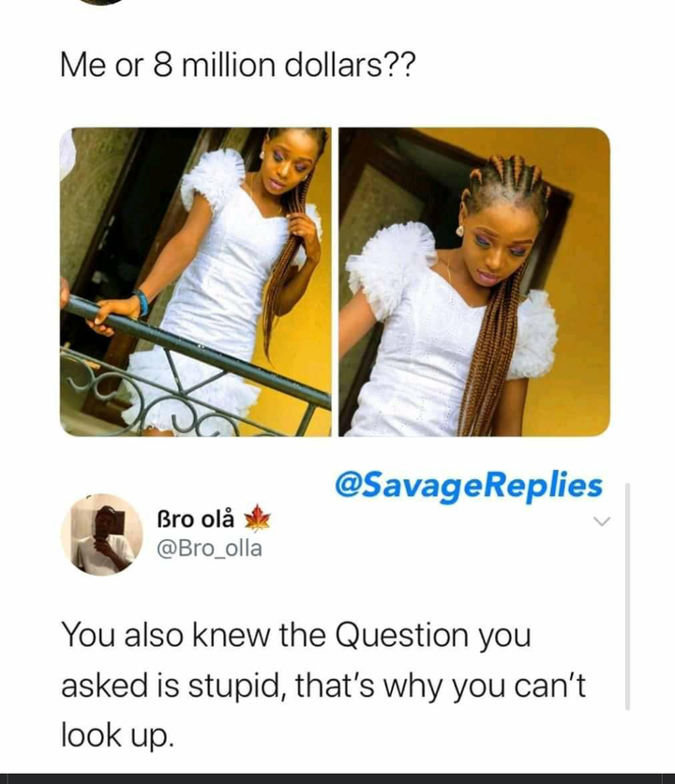
Task: Open the left balcony photo
Action: pyautogui.click(x=196, y=282)
